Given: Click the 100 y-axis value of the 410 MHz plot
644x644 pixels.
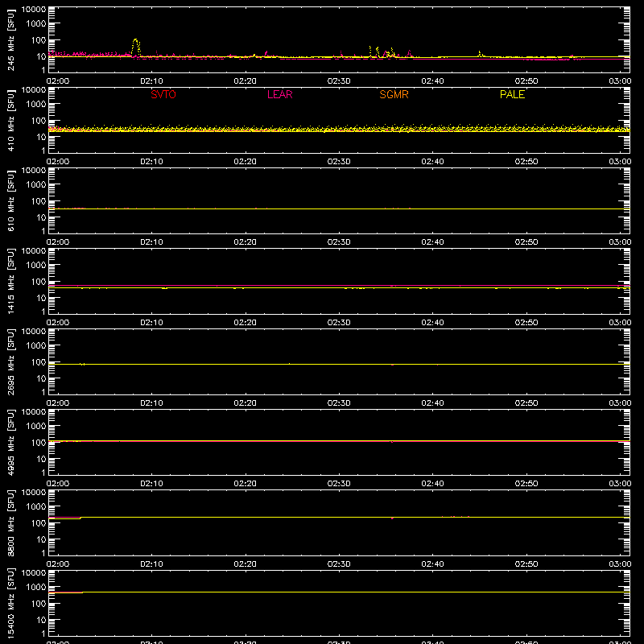Looking at the screenshot, I should (x=39, y=121).
